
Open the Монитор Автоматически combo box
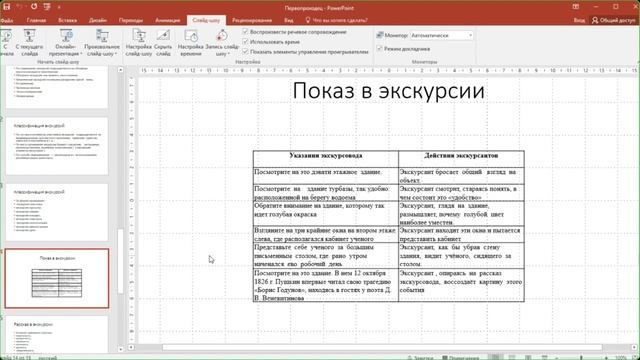pyautogui.click(x=442, y=36)
